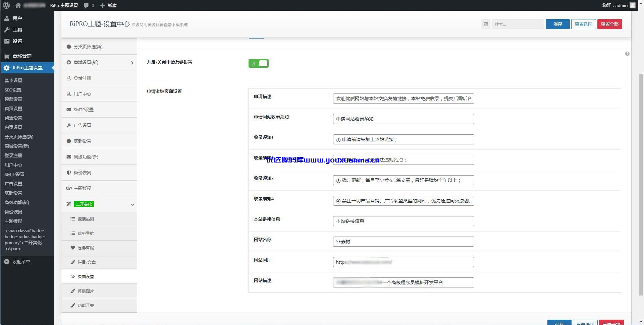This screenshot has height=325, width=644.
Task: Click the WordPress logo icon
Action: [x=6, y=5]
